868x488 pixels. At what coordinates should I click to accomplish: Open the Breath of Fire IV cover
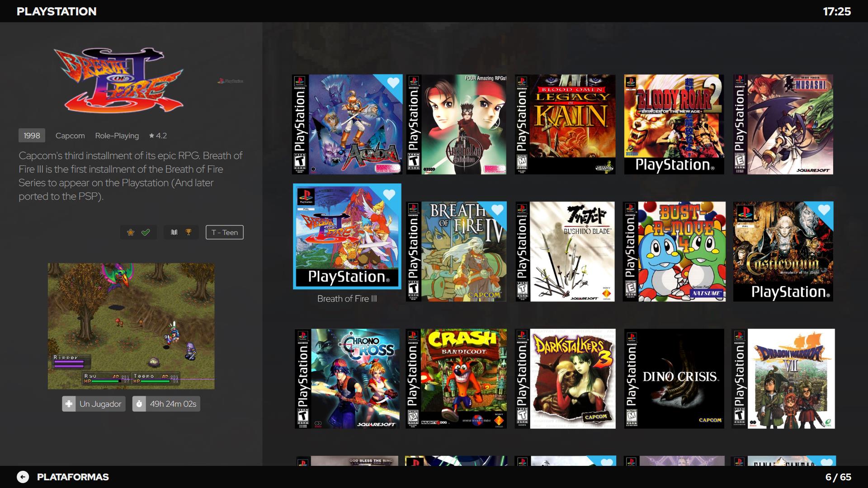click(456, 251)
